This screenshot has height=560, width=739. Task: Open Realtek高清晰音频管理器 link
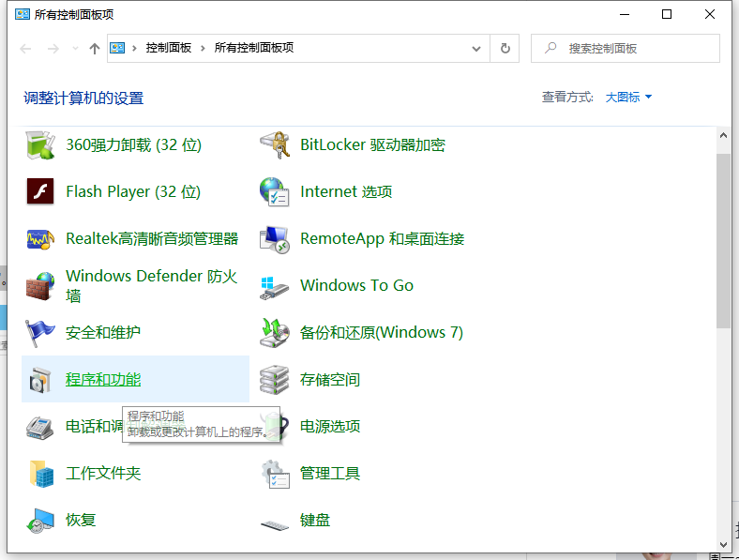click(x=152, y=238)
